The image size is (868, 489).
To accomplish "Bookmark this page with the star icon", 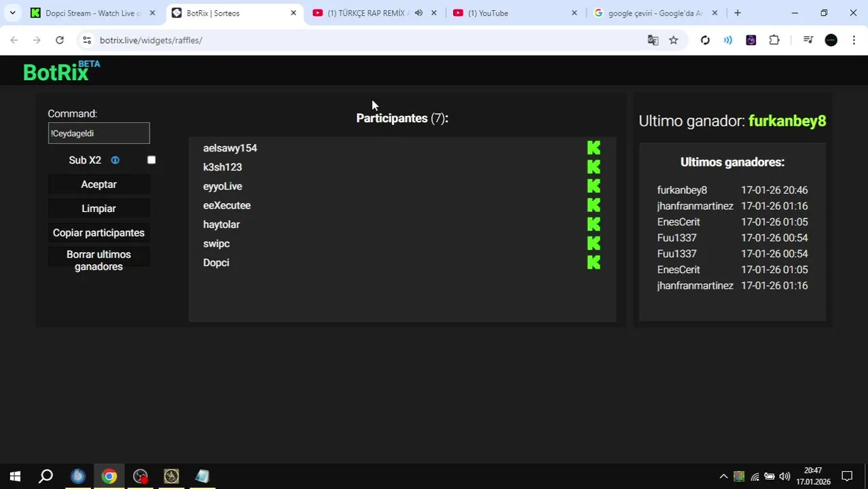I will (673, 40).
